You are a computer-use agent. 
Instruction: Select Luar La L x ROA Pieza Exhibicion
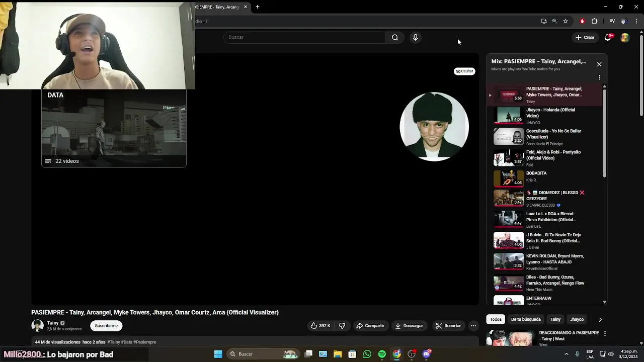[x=546, y=220]
